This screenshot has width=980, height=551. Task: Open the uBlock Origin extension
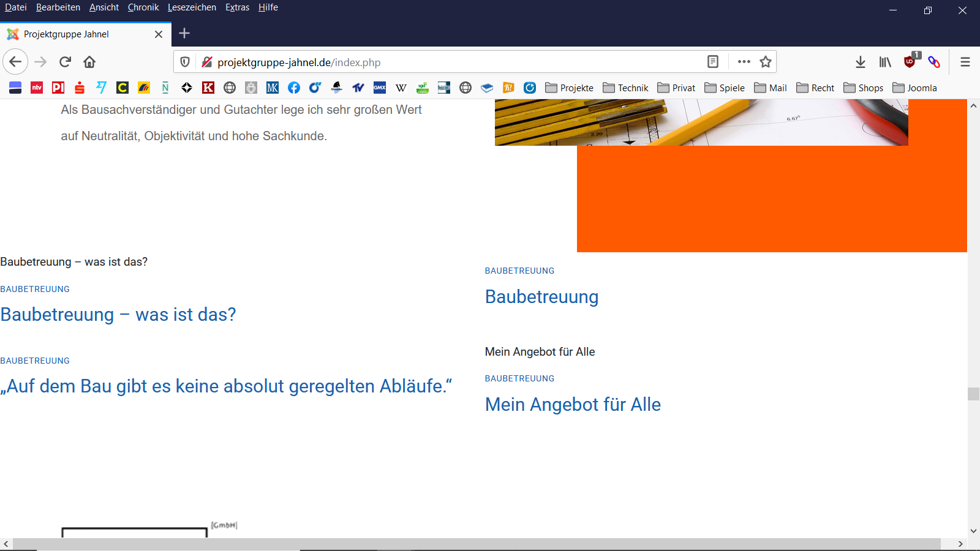click(910, 61)
